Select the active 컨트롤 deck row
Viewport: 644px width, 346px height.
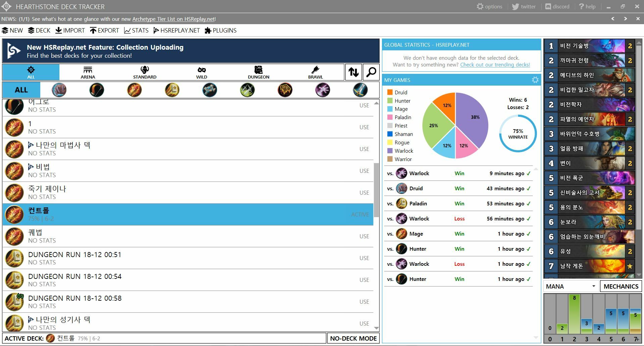coord(188,214)
